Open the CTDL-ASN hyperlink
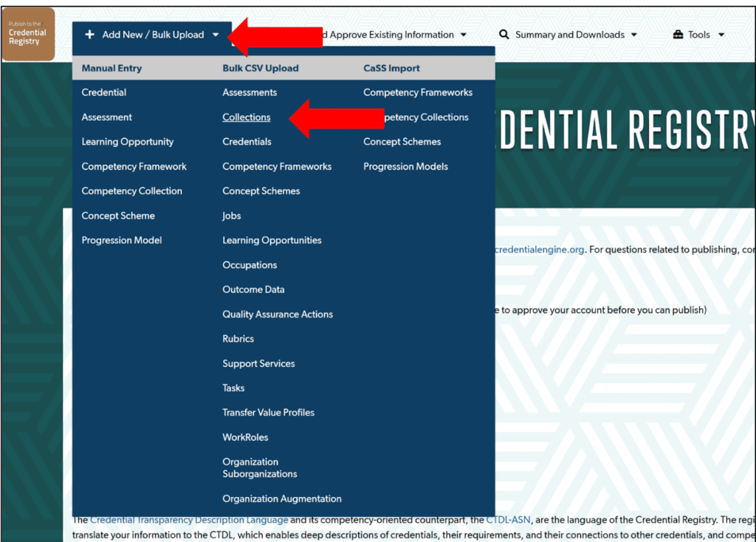Screen dimensions: 756x542 [x=508, y=519]
